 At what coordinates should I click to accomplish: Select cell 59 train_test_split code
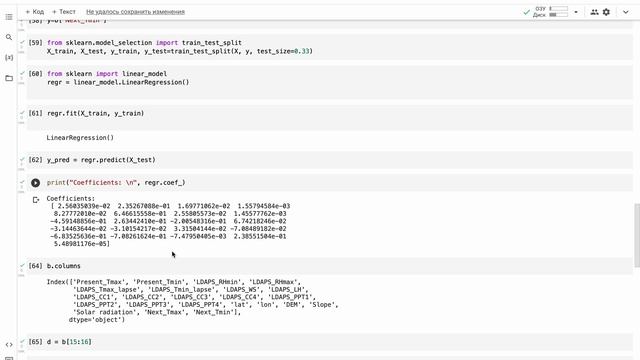[x=329, y=47]
